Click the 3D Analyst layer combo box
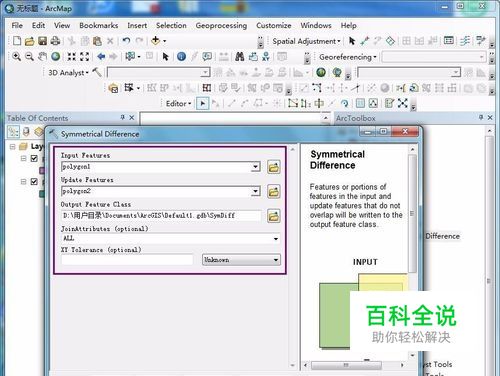This screenshot has width=500, height=376. coord(159,72)
